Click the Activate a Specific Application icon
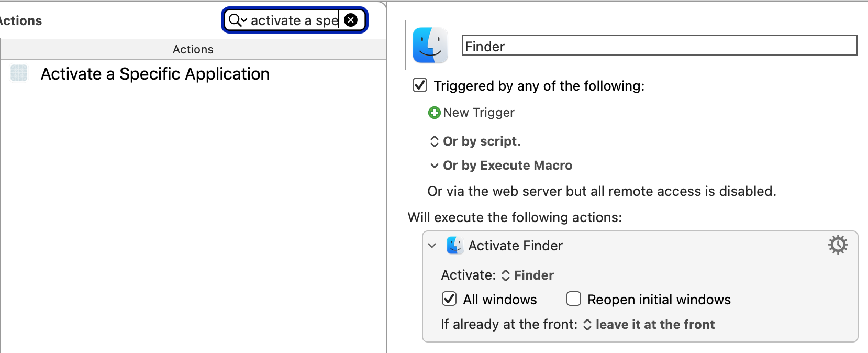The height and width of the screenshot is (353, 868). click(x=19, y=73)
